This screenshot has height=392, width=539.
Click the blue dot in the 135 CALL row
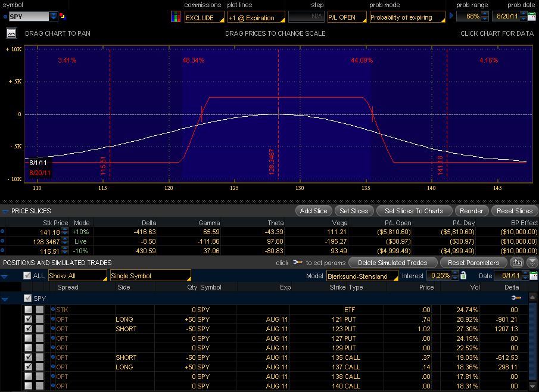pyautogui.click(x=53, y=357)
